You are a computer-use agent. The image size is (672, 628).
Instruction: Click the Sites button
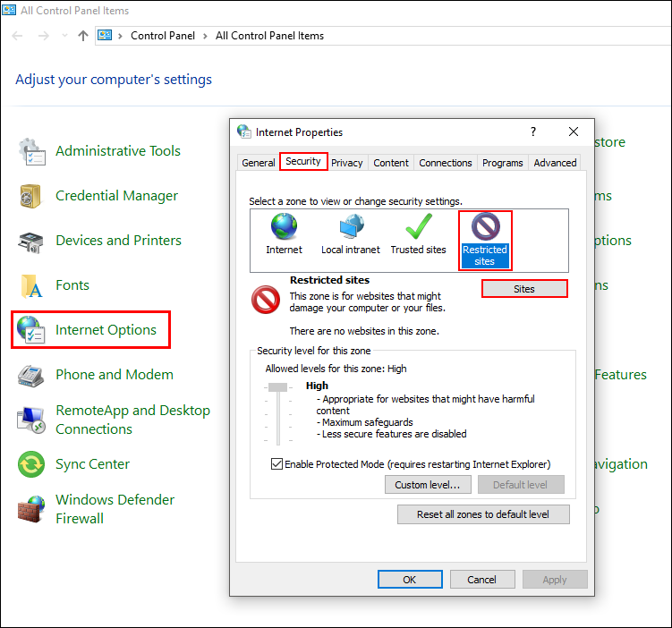click(x=524, y=289)
